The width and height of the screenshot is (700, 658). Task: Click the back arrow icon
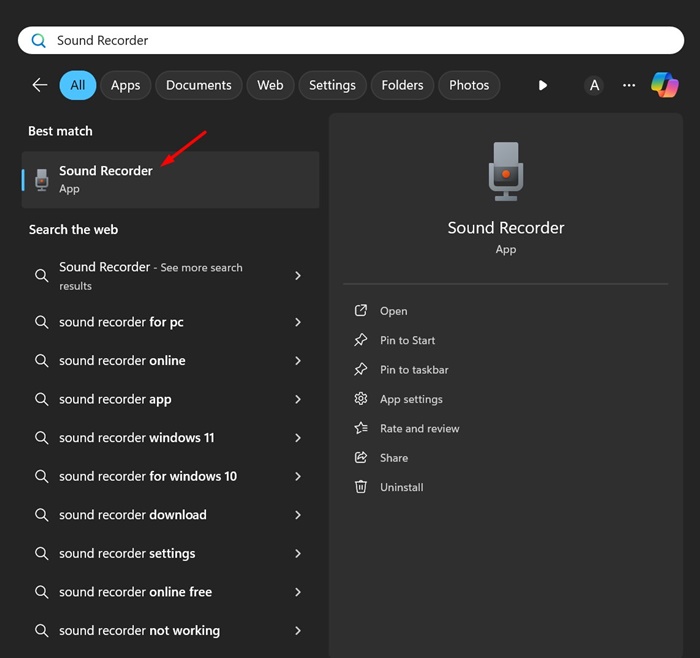[40, 85]
